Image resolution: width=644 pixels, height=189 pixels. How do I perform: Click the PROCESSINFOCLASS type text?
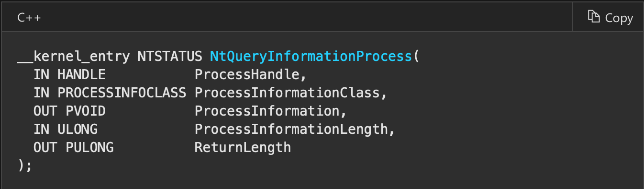click(x=122, y=93)
